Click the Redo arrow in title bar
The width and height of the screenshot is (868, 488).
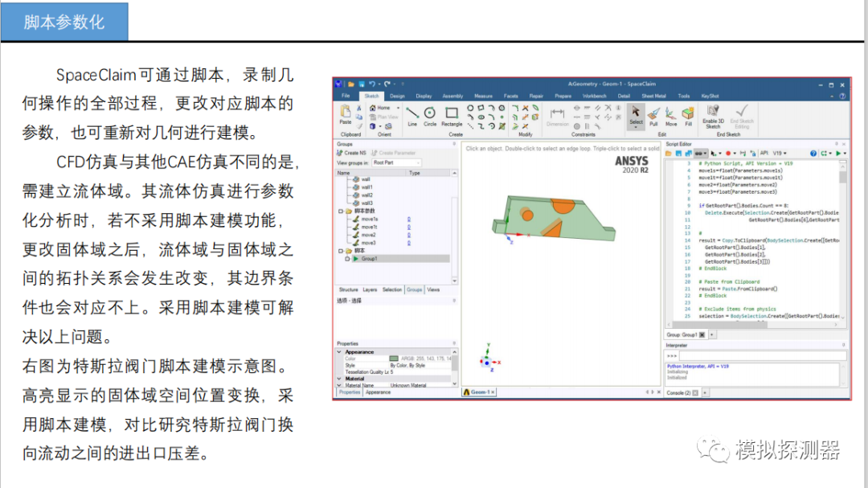387,84
